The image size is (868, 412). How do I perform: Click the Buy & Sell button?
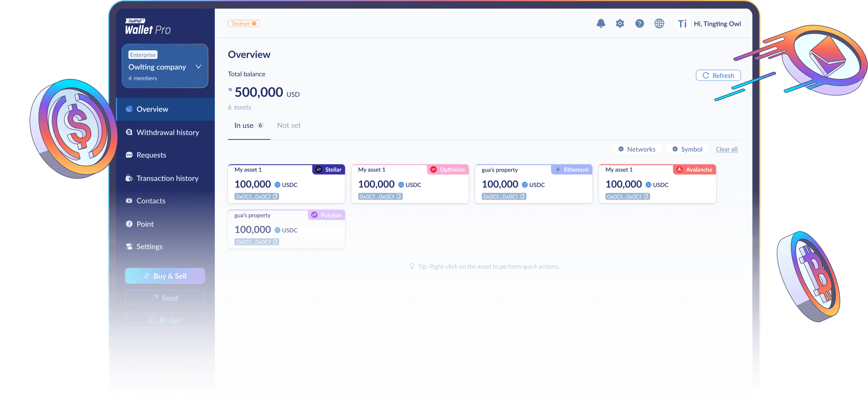pos(165,276)
